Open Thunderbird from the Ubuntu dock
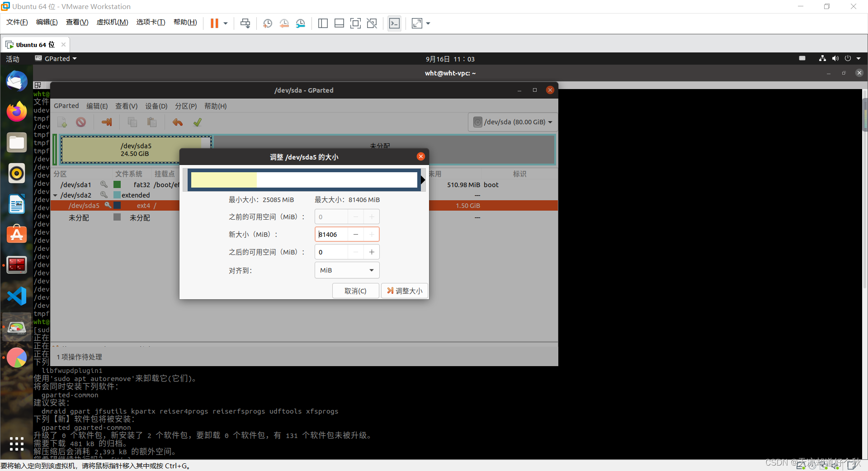 pos(17,81)
